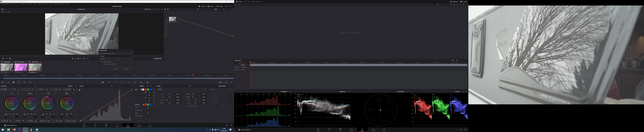This screenshot has width=644, height=132.
Task: Select the Copy all marks option
Action: click(106, 62)
